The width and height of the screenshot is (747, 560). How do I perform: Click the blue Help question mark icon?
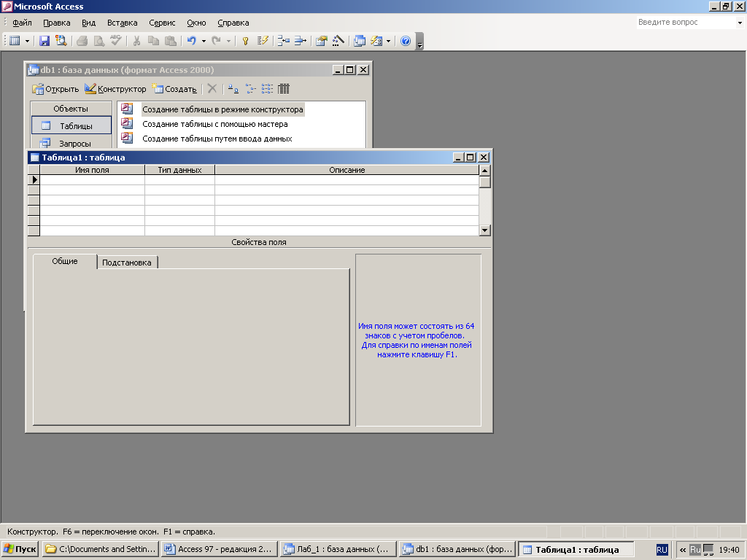tap(406, 41)
